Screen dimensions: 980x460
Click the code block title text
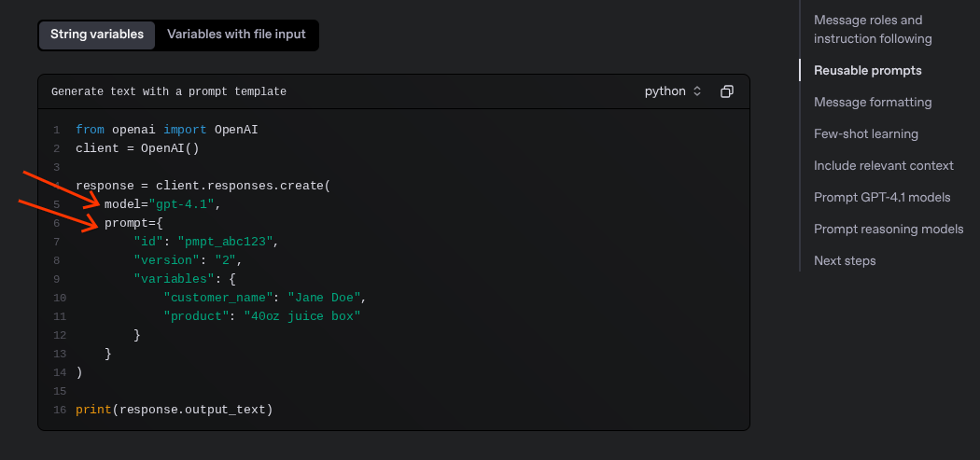[x=169, y=92]
